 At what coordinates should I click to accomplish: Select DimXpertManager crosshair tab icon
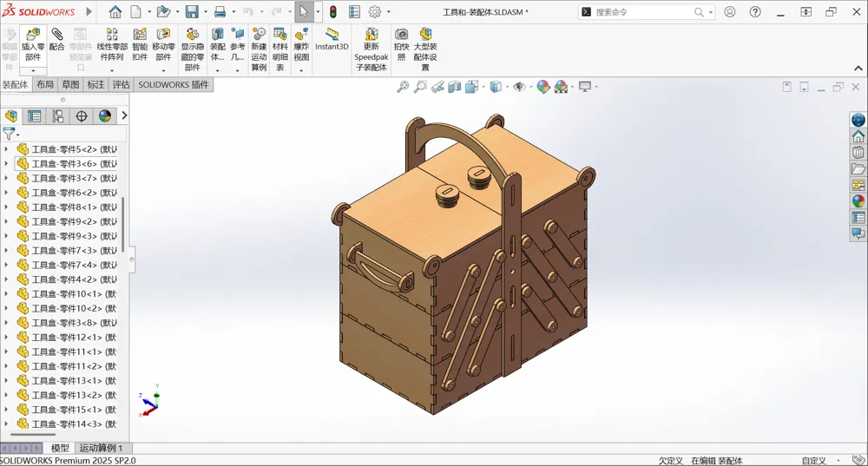pyautogui.click(x=82, y=115)
